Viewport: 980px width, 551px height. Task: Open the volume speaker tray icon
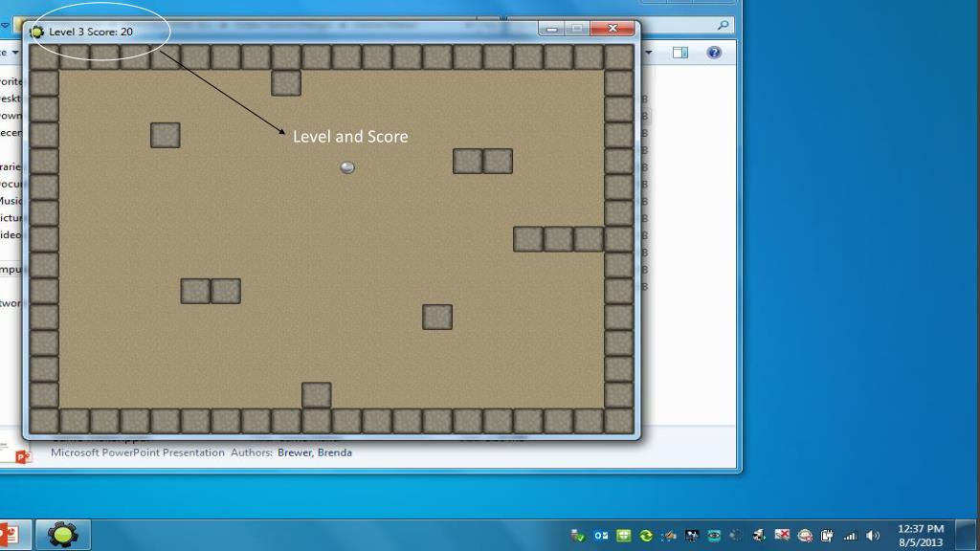873,536
